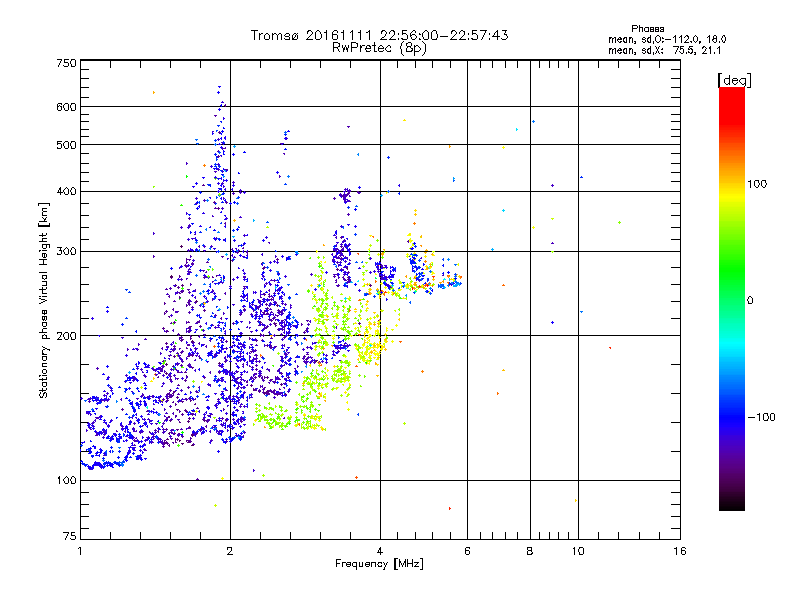Click the plot title 'Tromsø 20161111 22:56:00-22:57:43'
This screenshot has width=800, height=600.
point(379,35)
